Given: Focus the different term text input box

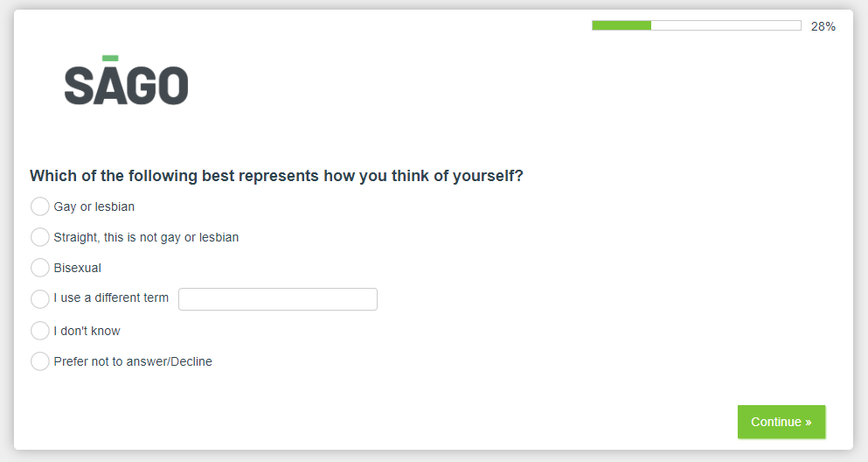Looking at the screenshot, I should [x=278, y=299].
